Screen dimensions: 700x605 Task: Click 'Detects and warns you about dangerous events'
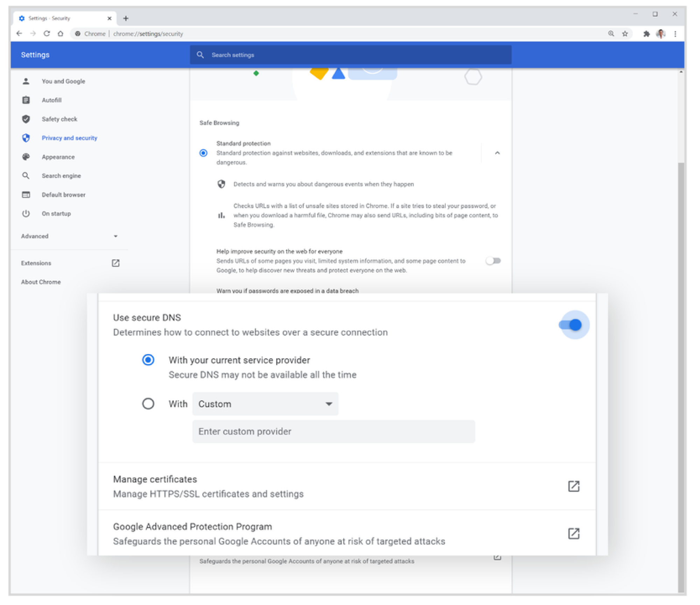(x=323, y=184)
